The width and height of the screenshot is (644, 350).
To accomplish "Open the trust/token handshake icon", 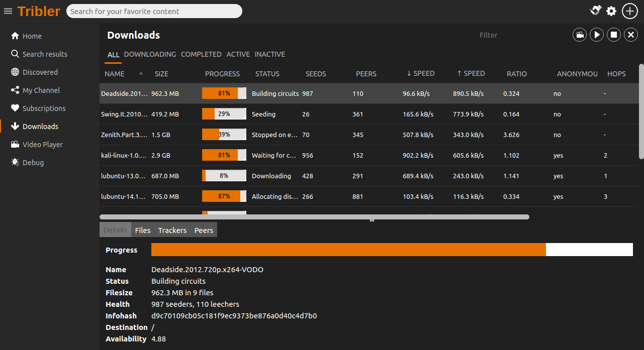I will pos(596,11).
